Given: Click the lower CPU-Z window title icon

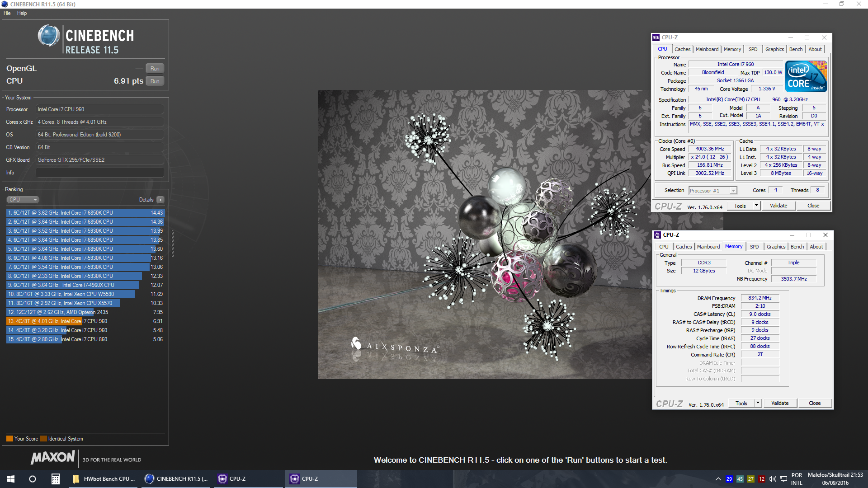Looking at the screenshot, I should [657, 235].
